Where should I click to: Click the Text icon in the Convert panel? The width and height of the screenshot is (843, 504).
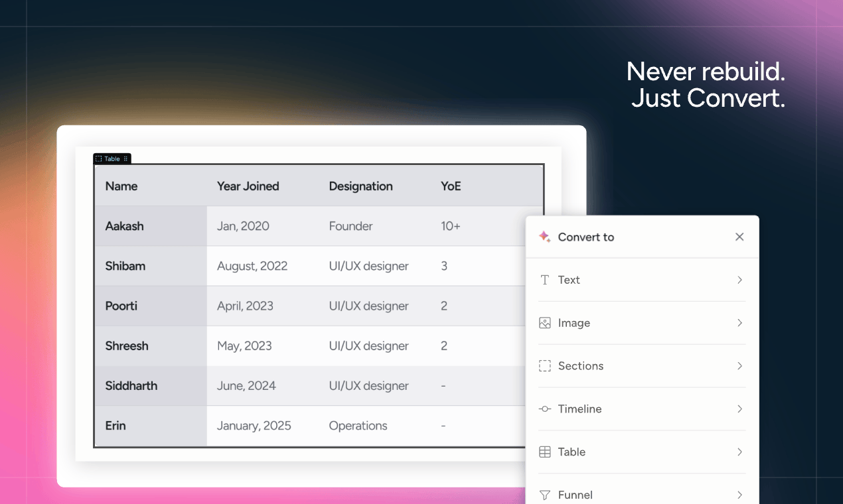pos(544,279)
